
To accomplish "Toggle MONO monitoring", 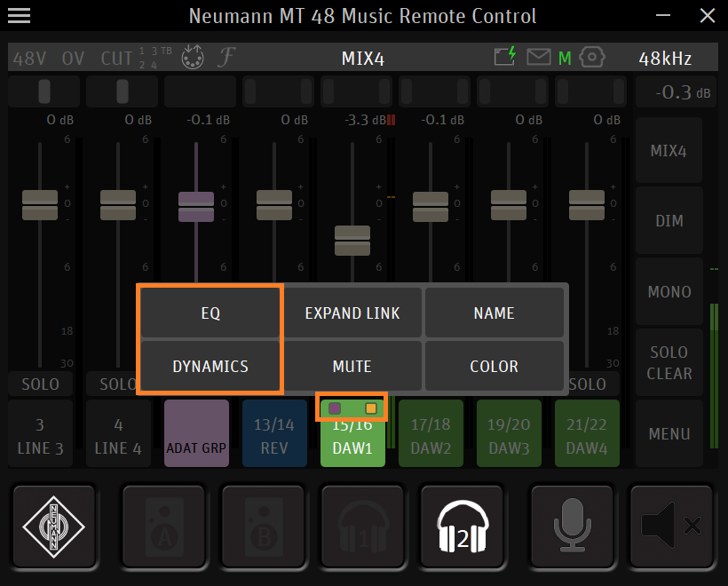I will coord(669,291).
